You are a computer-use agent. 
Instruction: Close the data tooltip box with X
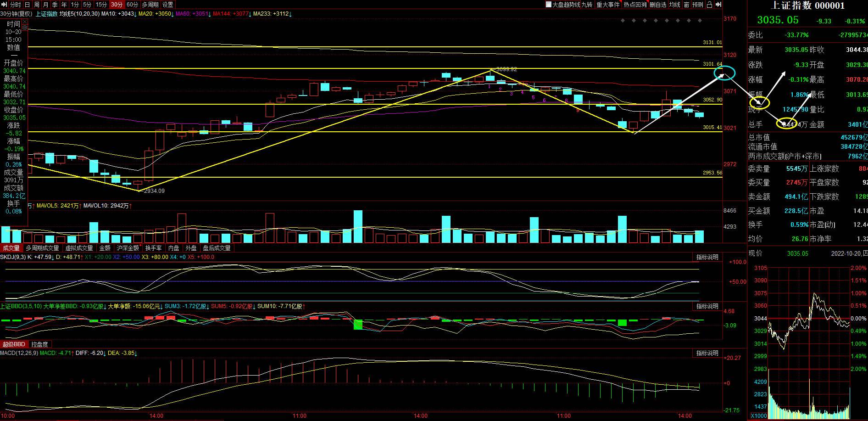pos(25,22)
